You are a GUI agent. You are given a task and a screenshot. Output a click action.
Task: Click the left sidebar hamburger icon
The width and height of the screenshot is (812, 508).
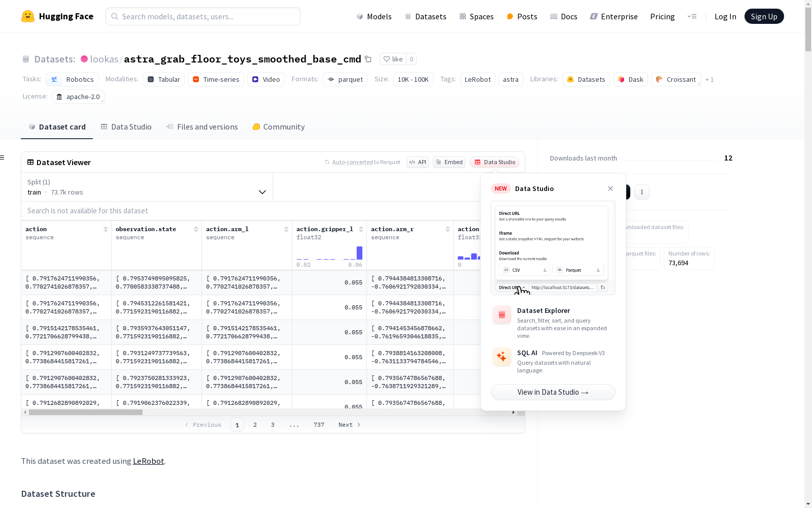point(2,157)
